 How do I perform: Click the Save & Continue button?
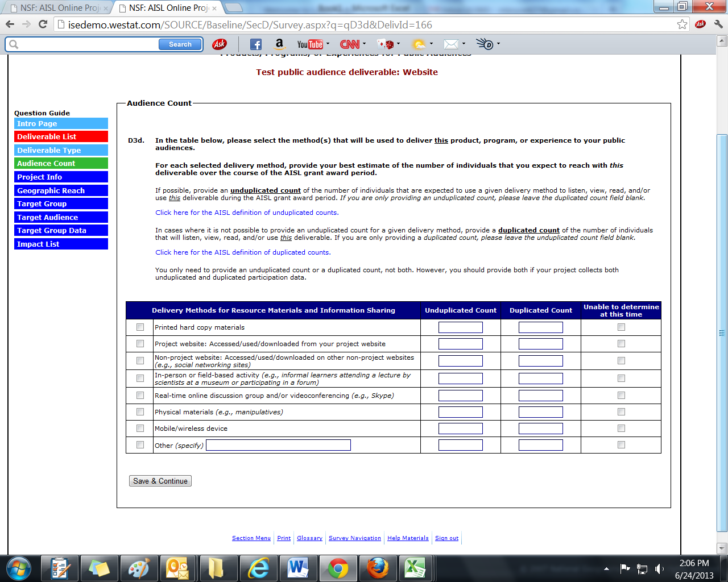point(160,481)
